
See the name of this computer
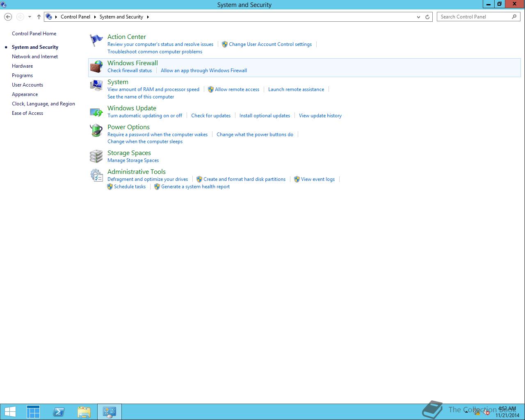point(141,97)
